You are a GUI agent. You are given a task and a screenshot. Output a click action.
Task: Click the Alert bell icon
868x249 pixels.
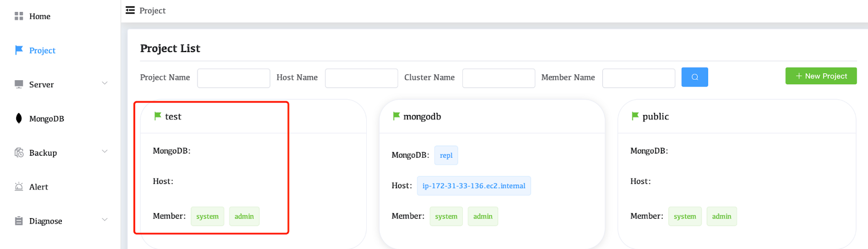19,187
